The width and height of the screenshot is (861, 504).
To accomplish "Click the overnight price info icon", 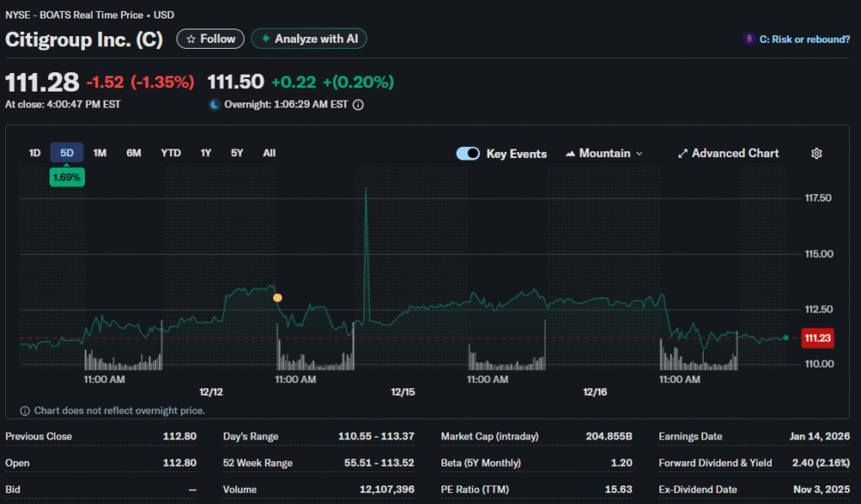I will pos(358,105).
